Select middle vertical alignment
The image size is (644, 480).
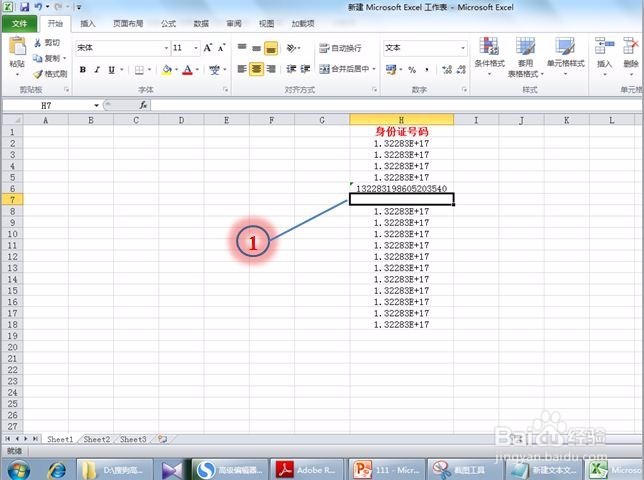[256, 48]
